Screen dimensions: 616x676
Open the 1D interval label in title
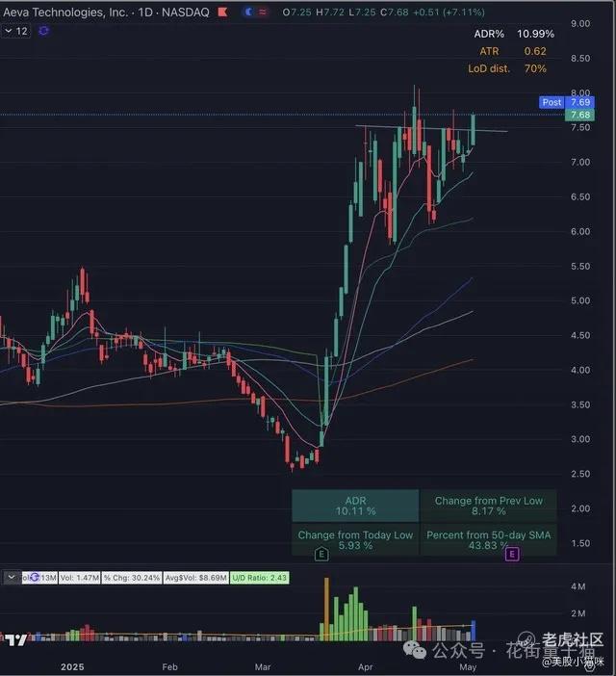point(145,13)
